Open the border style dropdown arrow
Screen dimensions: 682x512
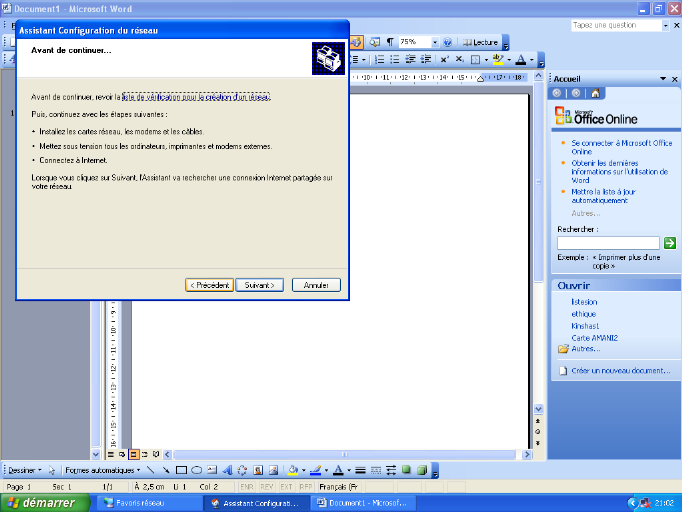coord(486,60)
